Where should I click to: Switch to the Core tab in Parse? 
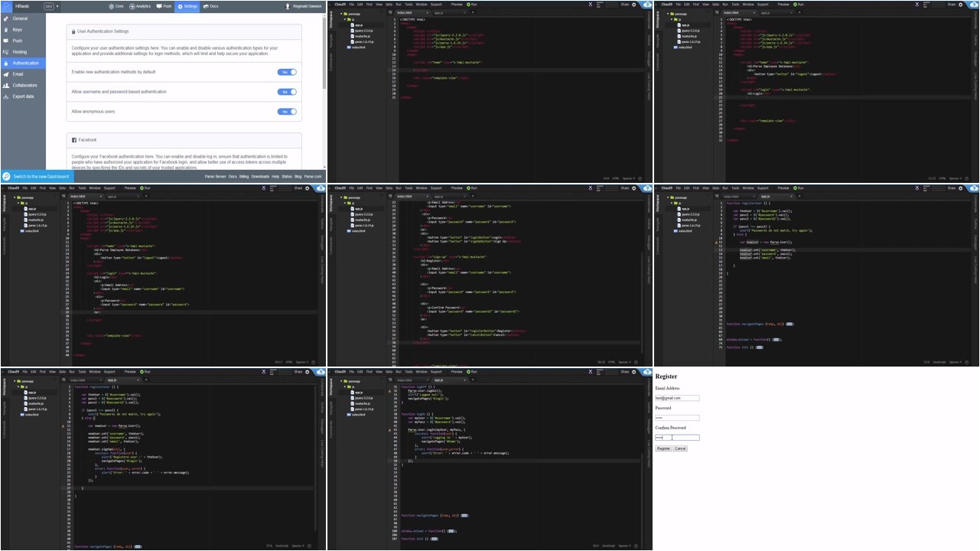pos(116,5)
